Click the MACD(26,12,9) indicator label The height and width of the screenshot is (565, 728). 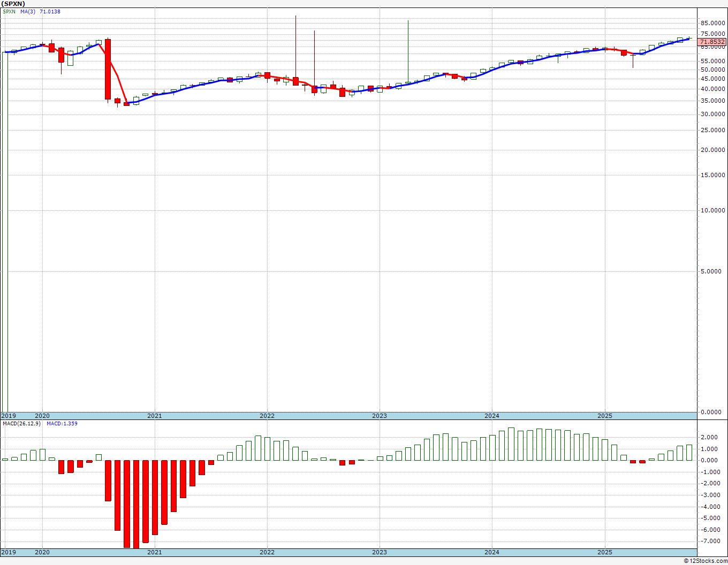22,424
